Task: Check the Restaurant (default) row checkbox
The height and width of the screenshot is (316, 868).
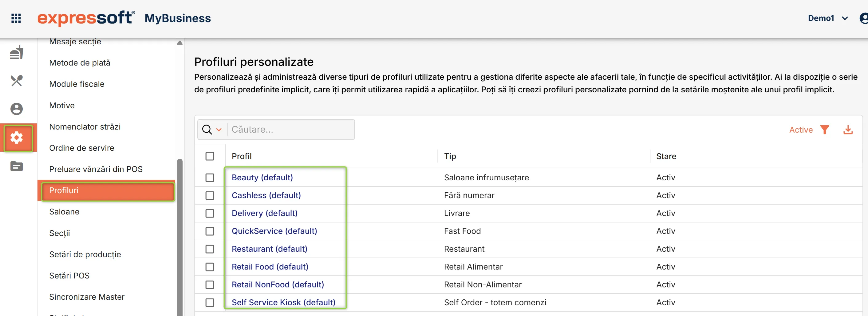Action: click(210, 249)
